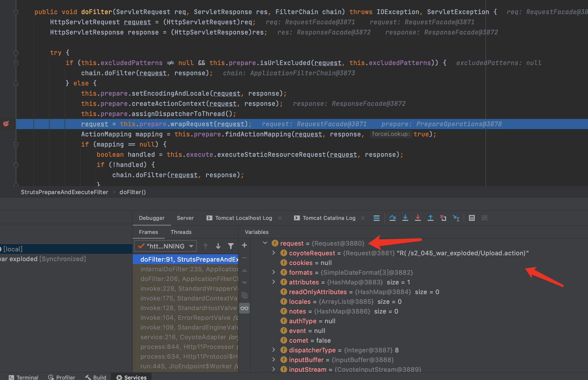The width and height of the screenshot is (588, 380).
Task: Open the Profiler tool window
Action: tap(61, 377)
